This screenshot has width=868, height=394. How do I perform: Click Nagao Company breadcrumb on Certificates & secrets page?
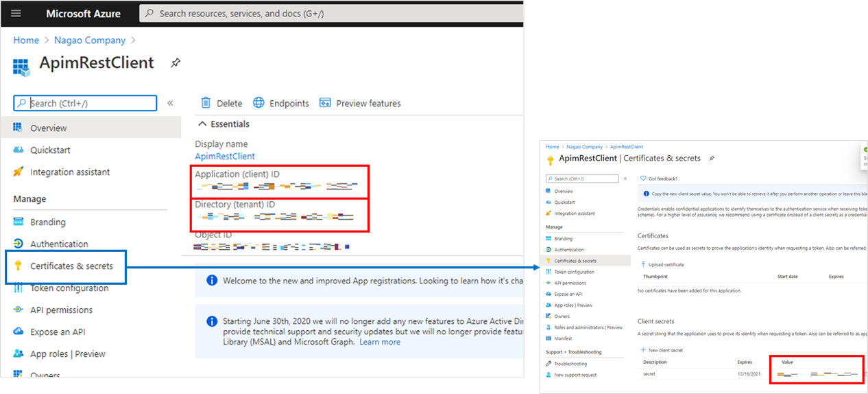tap(584, 147)
